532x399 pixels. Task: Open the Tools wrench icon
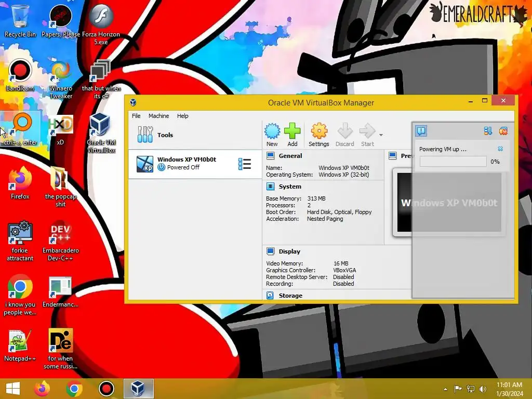145,135
